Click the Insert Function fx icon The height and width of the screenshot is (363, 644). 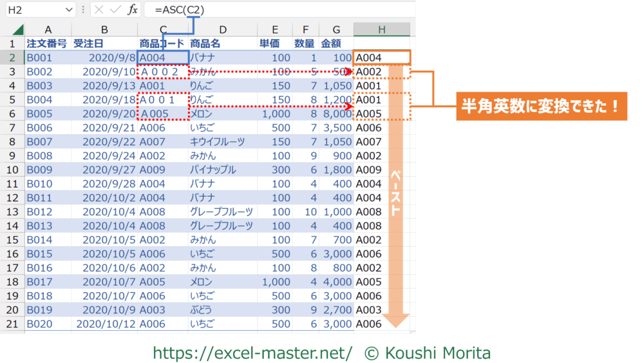[132, 10]
